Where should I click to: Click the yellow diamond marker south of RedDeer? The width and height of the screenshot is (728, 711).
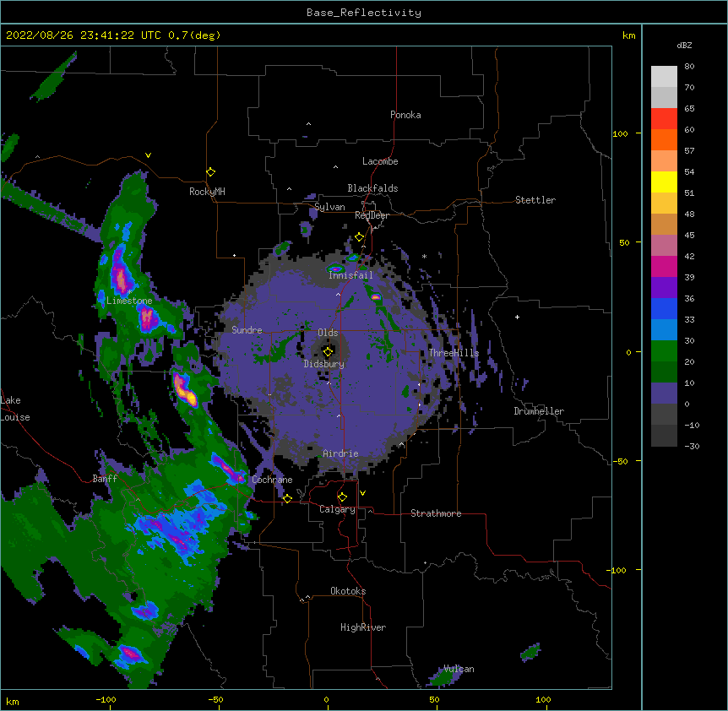tap(359, 237)
